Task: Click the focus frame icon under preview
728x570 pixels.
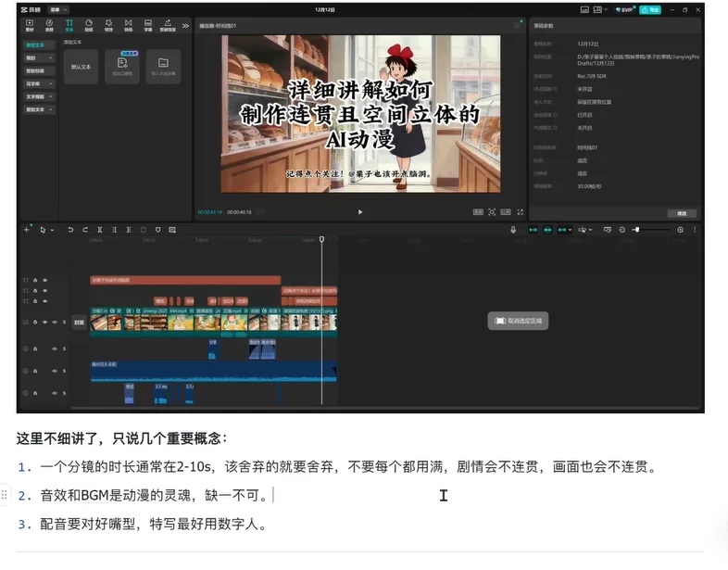Action: click(492, 212)
